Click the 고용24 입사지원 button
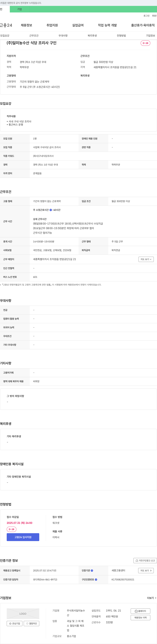This screenshot has width=157, height=644. pos(23,537)
